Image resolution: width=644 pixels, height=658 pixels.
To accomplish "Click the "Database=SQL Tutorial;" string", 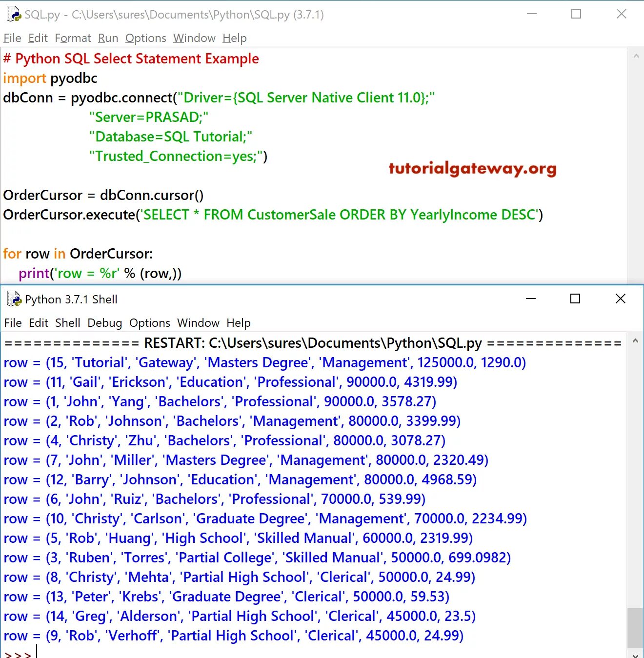I will click(x=170, y=137).
